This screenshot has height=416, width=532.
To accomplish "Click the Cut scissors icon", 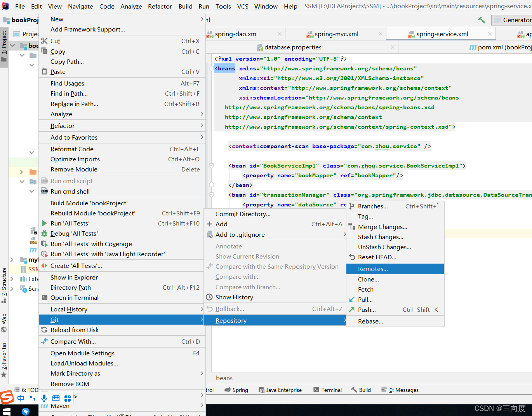I will click(44, 41).
